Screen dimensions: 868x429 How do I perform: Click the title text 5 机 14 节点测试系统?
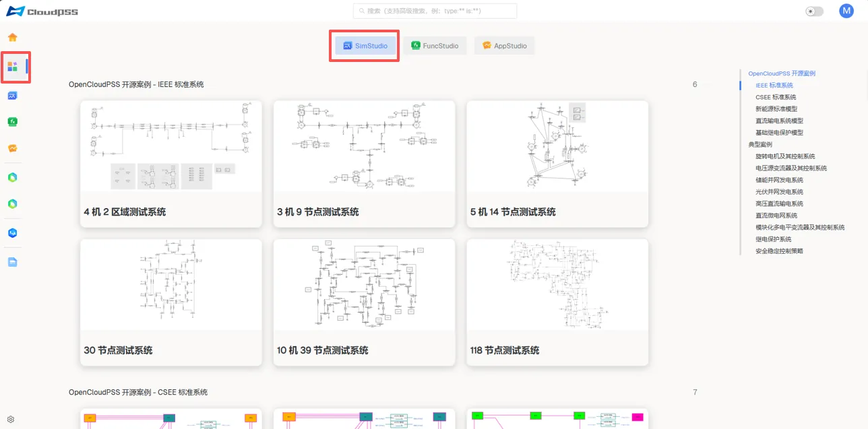(513, 211)
